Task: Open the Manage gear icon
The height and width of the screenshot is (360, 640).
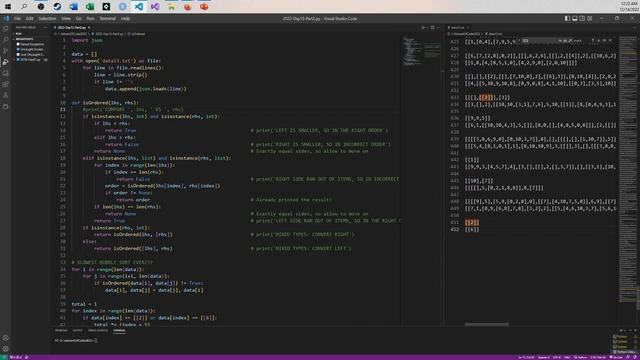Action: coord(5,349)
